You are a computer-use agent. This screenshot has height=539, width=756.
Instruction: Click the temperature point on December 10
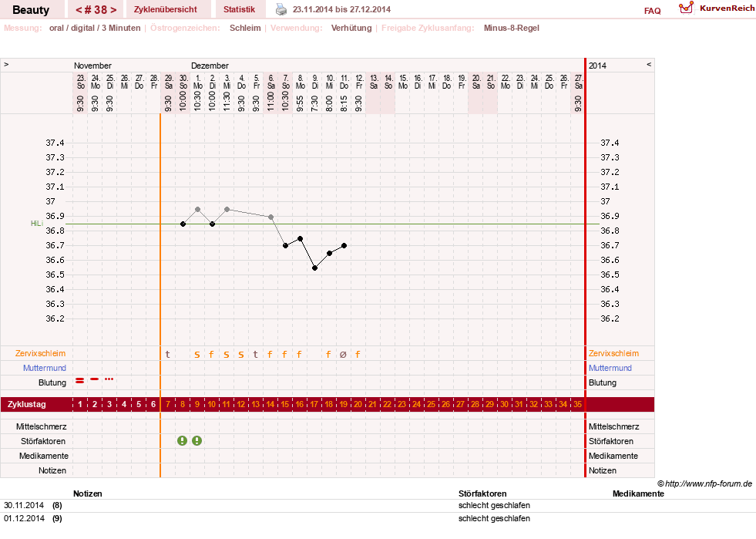coord(329,253)
